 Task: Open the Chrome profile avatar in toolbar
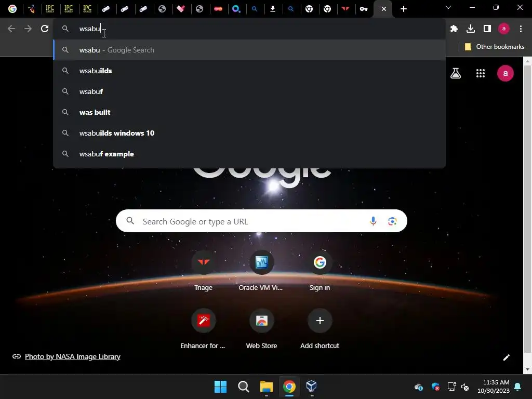click(x=504, y=29)
